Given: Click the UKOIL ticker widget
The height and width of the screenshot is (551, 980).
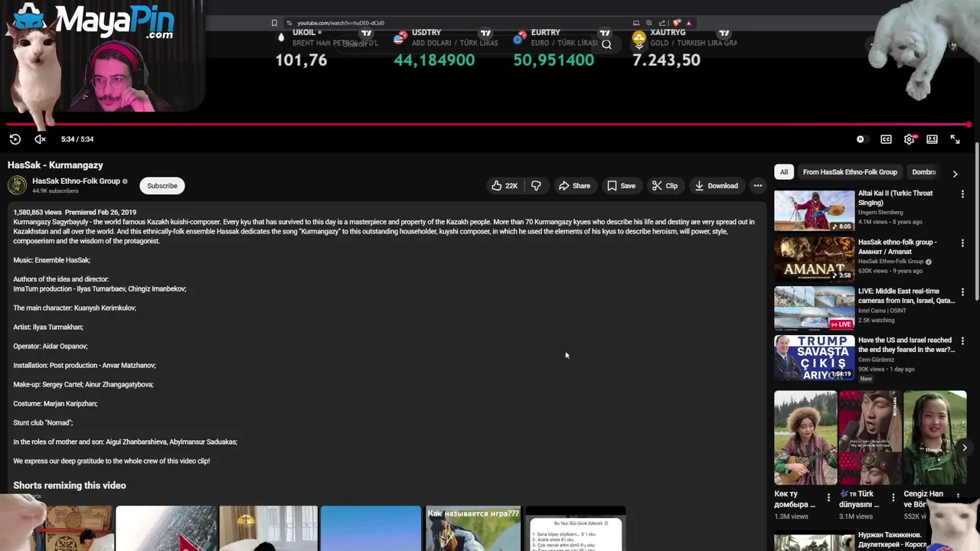Looking at the screenshot, I should click(x=328, y=47).
